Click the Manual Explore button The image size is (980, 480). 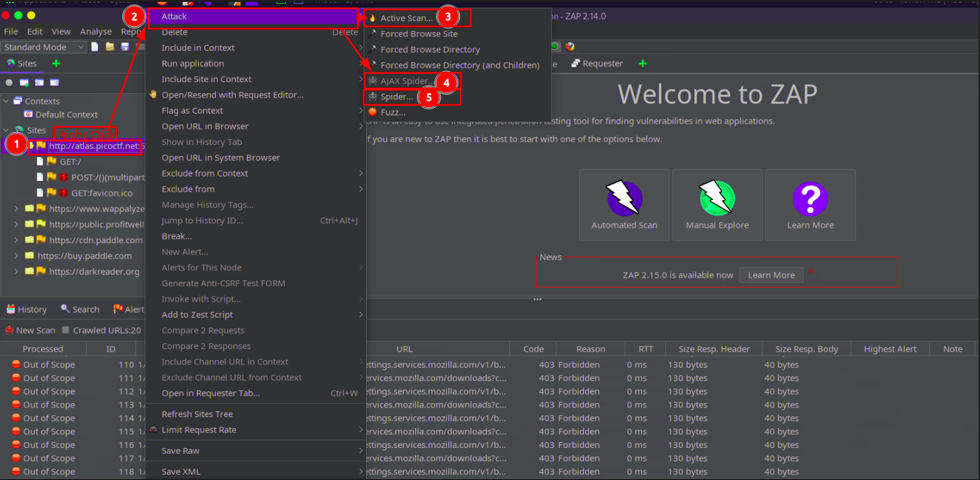click(717, 205)
